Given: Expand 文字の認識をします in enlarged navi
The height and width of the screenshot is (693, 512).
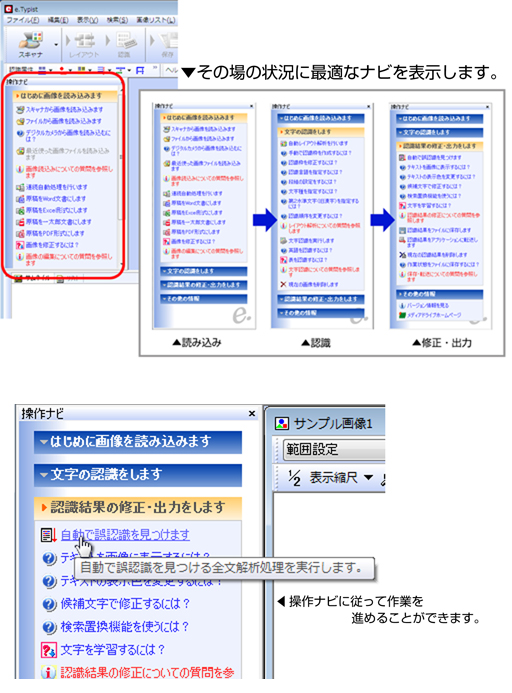Looking at the screenshot, I should pyautogui.click(x=138, y=475).
